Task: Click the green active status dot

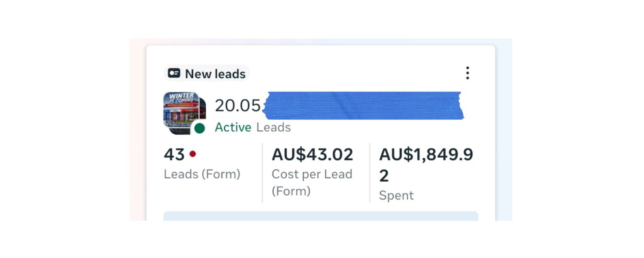Action: [199, 128]
